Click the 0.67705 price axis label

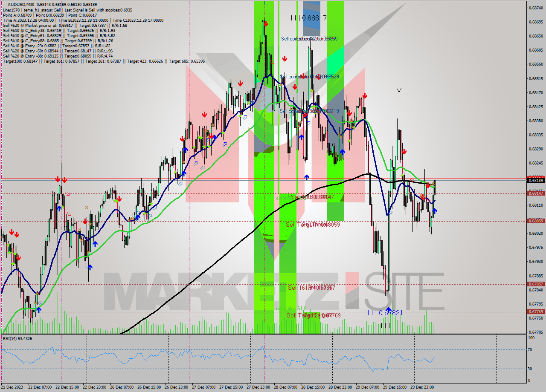pyautogui.click(x=536, y=332)
